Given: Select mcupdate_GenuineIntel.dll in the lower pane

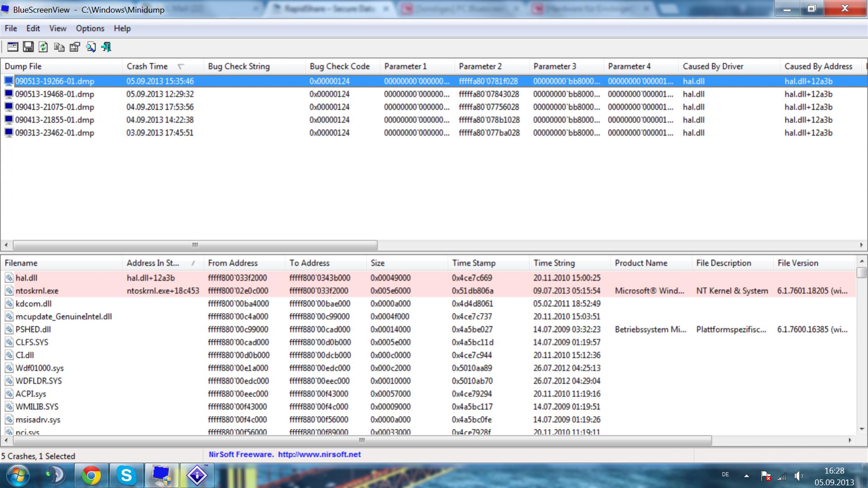Looking at the screenshot, I should (64, 317).
